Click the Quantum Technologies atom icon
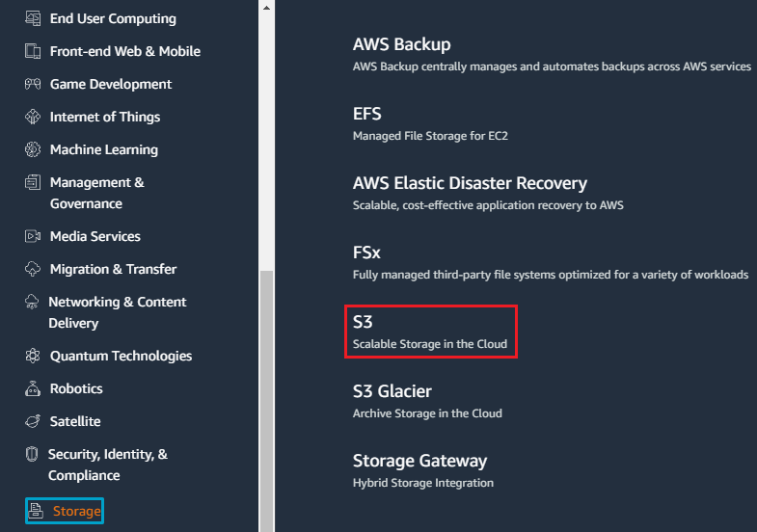This screenshot has width=757, height=532. click(x=33, y=356)
